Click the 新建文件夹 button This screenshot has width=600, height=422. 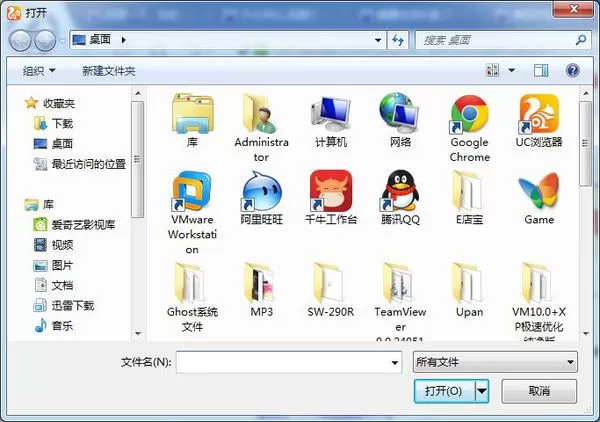[x=109, y=71]
